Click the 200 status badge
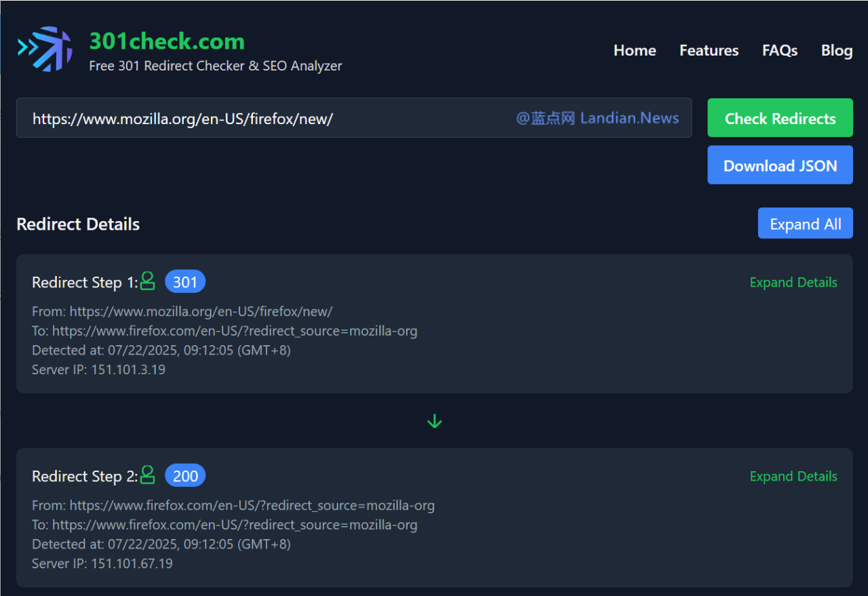 click(x=185, y=476)
